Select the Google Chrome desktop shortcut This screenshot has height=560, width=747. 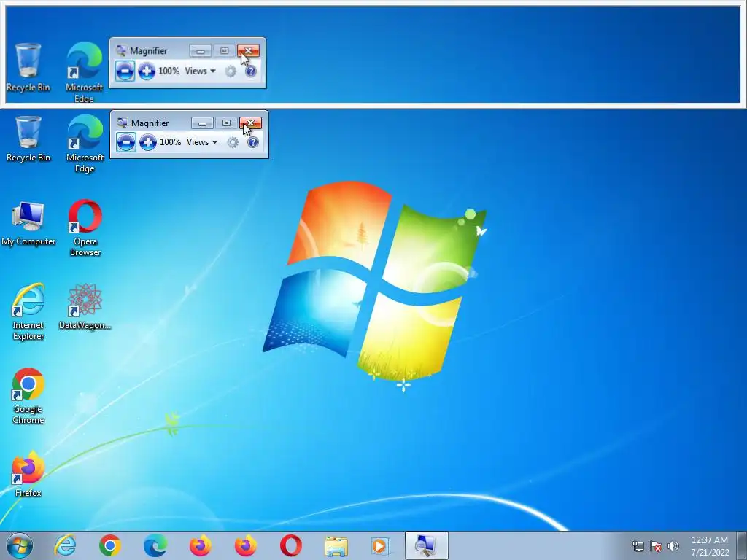(28, 396)
